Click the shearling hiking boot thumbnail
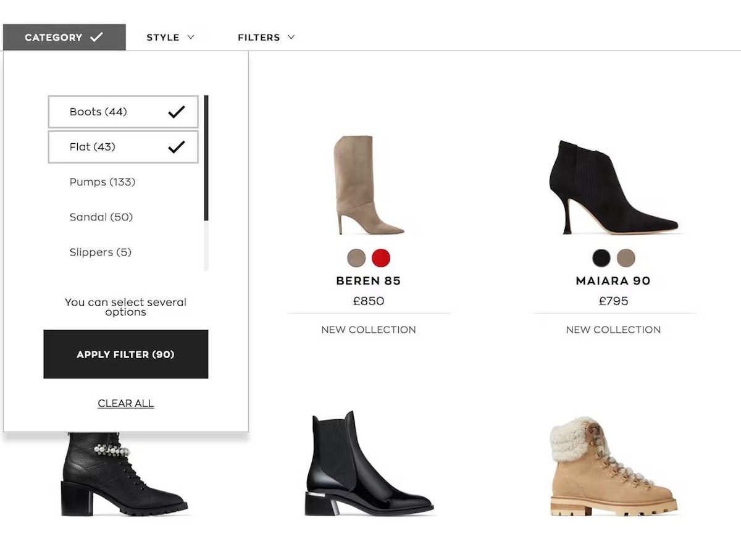This screenshot has width=741, height=560. [x=611, y=469]
